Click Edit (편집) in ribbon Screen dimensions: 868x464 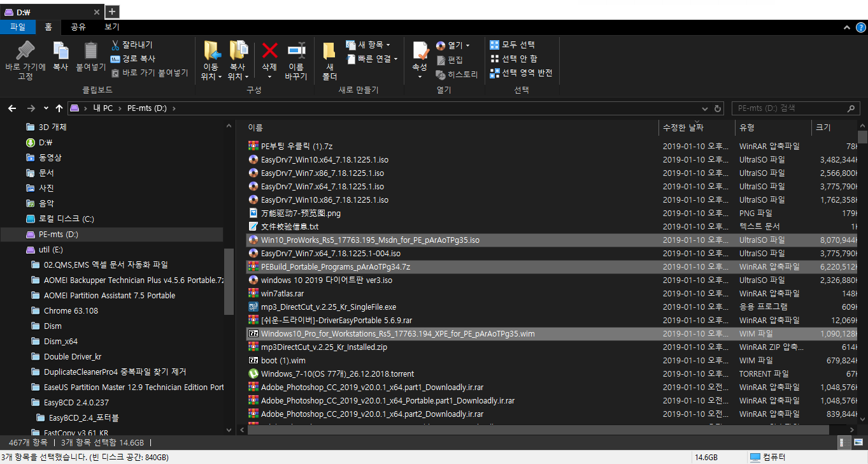[x=450, y=60]
